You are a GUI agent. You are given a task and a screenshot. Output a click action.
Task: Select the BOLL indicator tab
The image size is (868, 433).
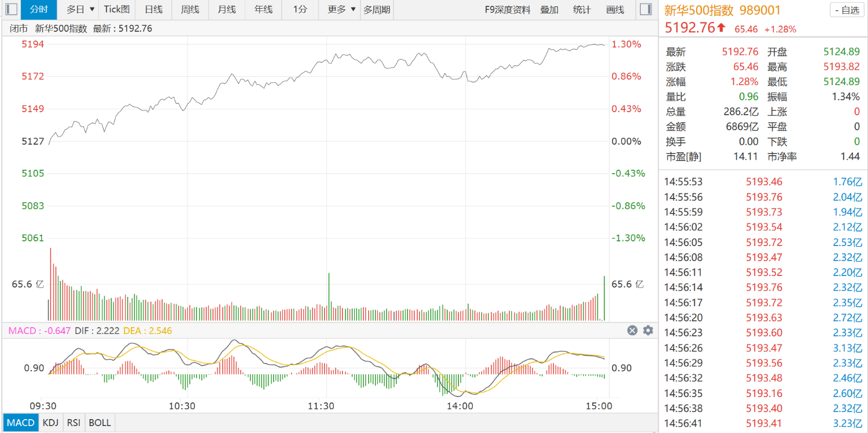point(100,423)
